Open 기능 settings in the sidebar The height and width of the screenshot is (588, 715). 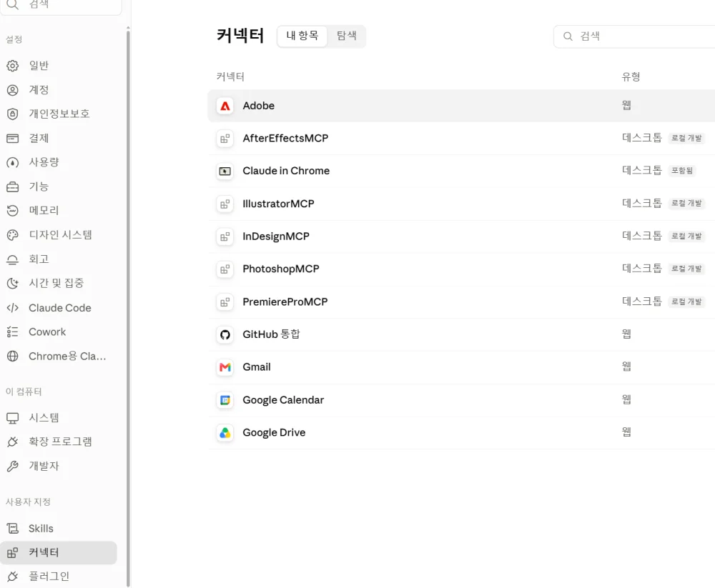pos(59,186)
